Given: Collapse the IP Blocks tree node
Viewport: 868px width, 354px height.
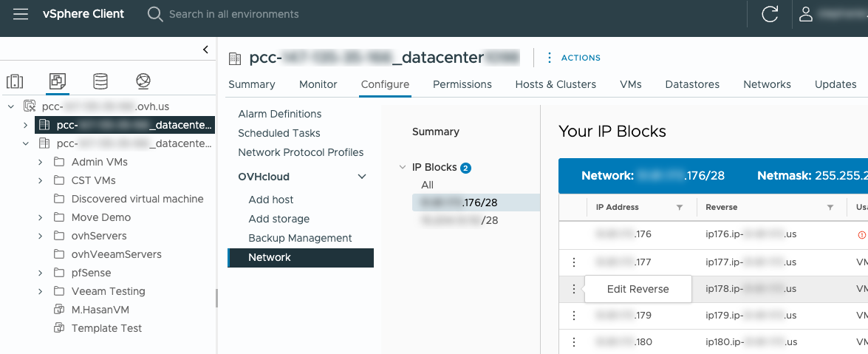Looking at the screenshot, I should click(x=403, y=167).
